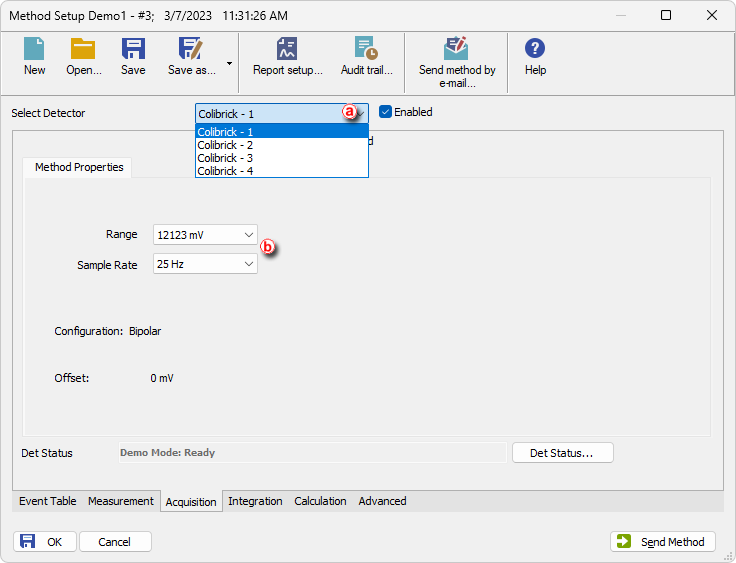736x563 pixels.
Task: Click the Cancel button
Action: (x=115, y=542)
